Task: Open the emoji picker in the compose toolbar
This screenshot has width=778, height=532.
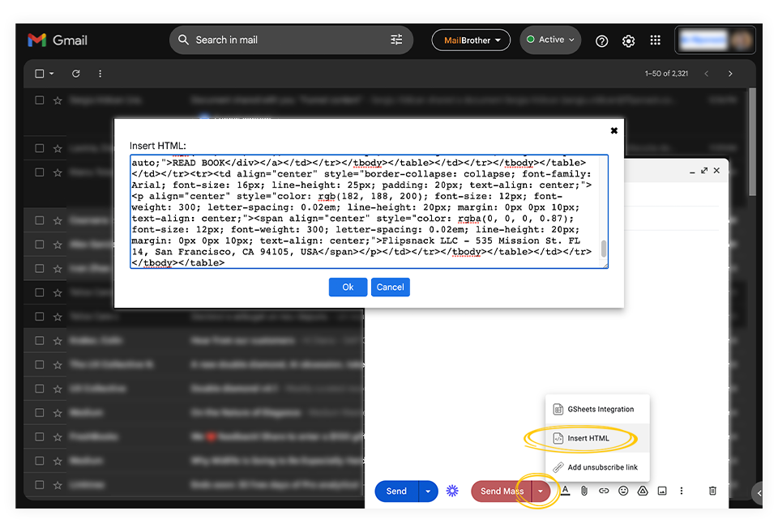Action: [x=623, y=492]
